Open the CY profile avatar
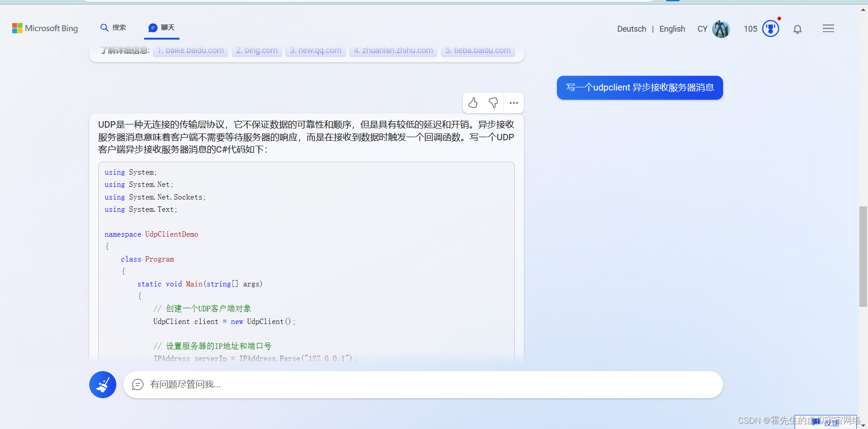 (721, 29)
